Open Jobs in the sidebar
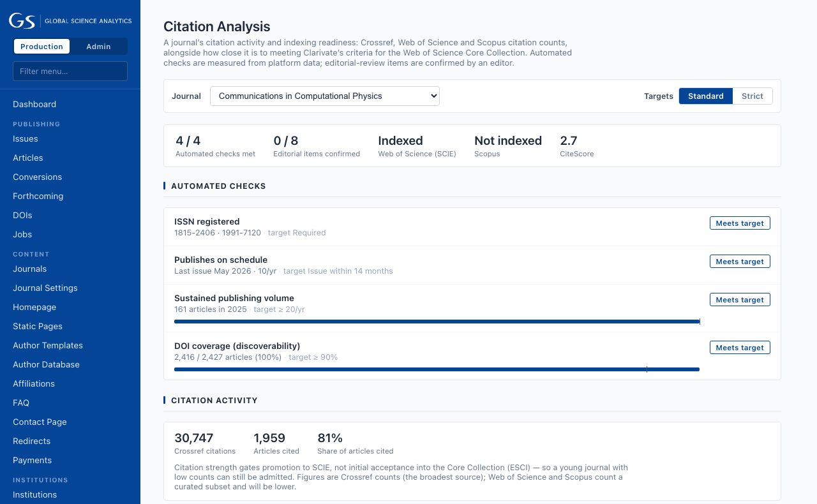Viewport: 817px width, 504px height. pos(22,234)
